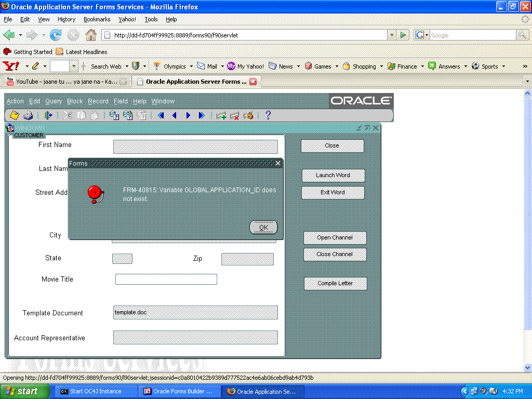Screen dimensions: 532x399
Task: Click the form's Close button
Action: [x=332, y=146]
